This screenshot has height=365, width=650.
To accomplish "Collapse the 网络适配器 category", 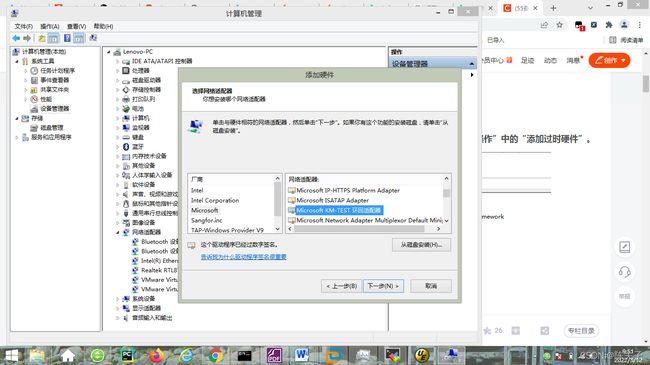I will pyautogui.click(x=118, y=232).
